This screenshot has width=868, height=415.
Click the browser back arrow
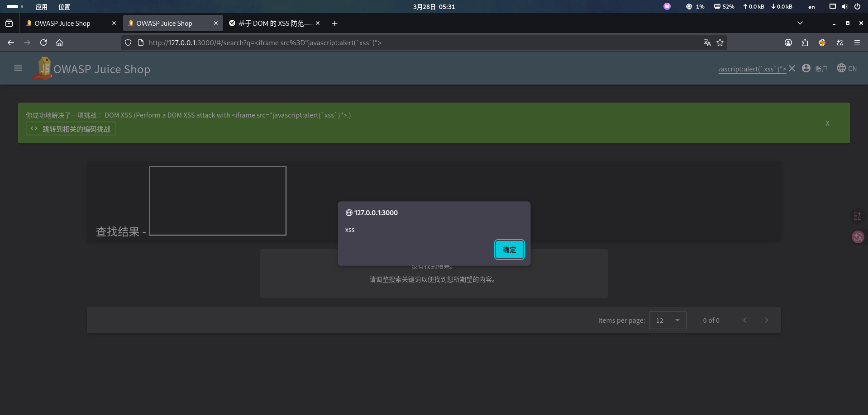pos(11,42)
